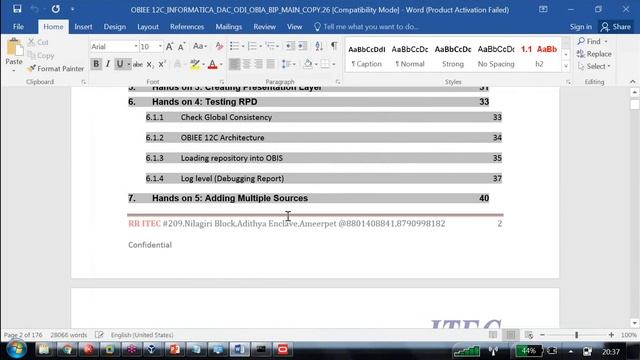Toggle Italic formatting
This screenshot has width=640, height=360.
point(108,64)
